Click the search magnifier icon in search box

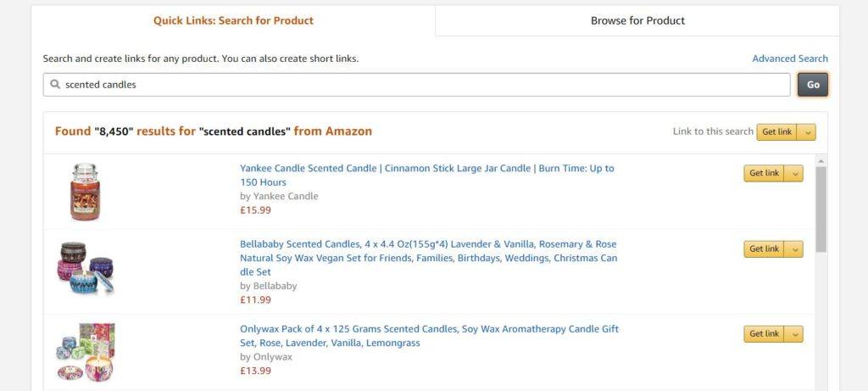[x=55, y=85]
